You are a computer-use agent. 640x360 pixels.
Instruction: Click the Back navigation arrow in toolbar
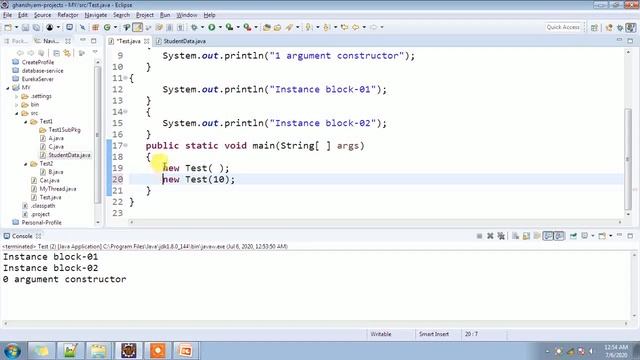[356, 27]
